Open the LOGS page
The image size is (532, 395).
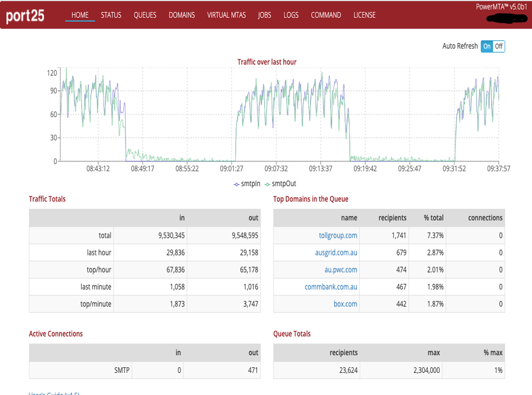(x=291, y=15)
